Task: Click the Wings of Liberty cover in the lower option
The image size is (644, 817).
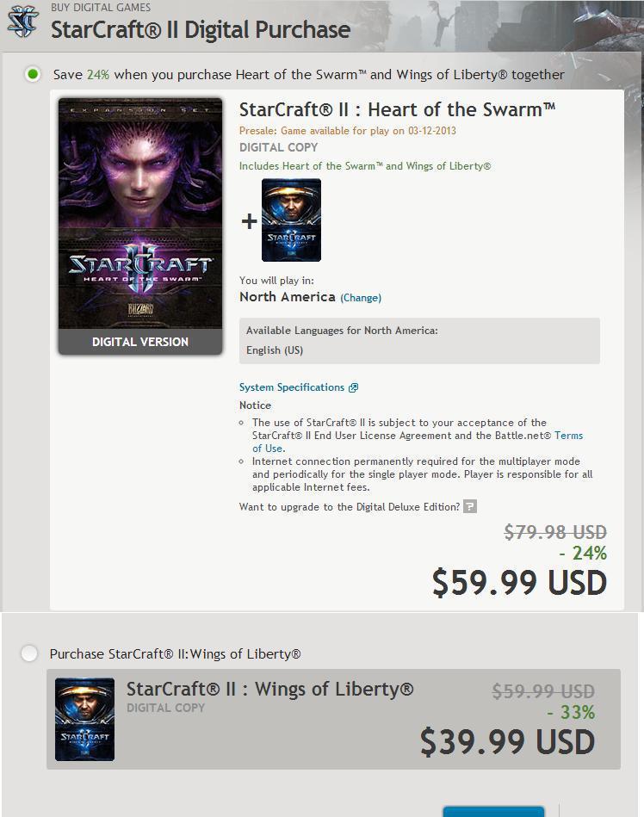Action: pyautogui.click(x=84, y=719)
